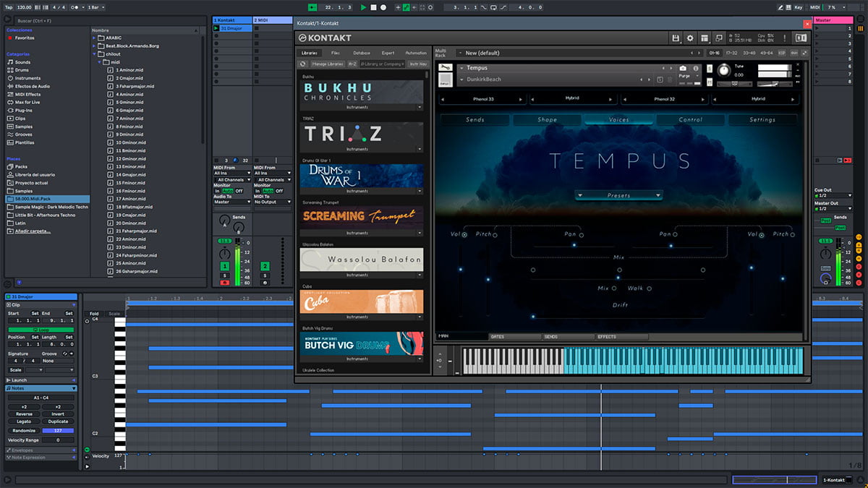
Task: Click Duplicate in the Notes panel
Action: tap(58, 421)
